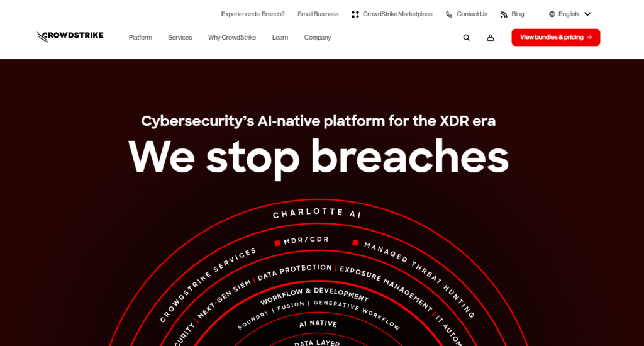Viewport: 644px width, 346px height.
Task: Expand the Why CrowdStrike menu
Action: 232,38
